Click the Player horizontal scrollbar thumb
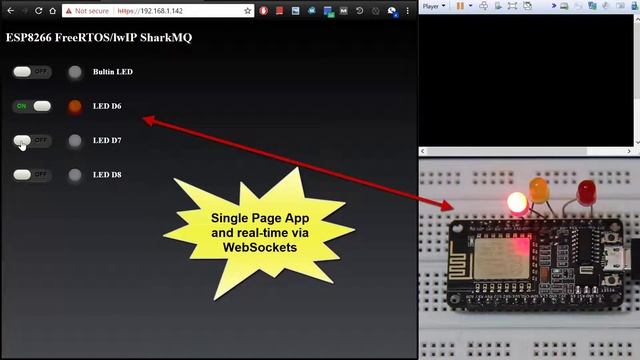The width and height of the screenshot is (640, 360). (x=507, y=151)
